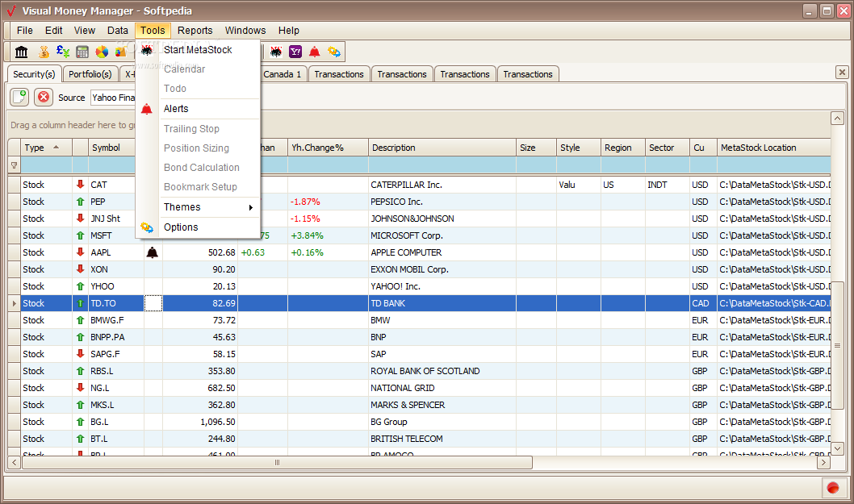Click the selected alert cell in TD.TO row
Screen dimensions: 854x504
coord(153,303)
